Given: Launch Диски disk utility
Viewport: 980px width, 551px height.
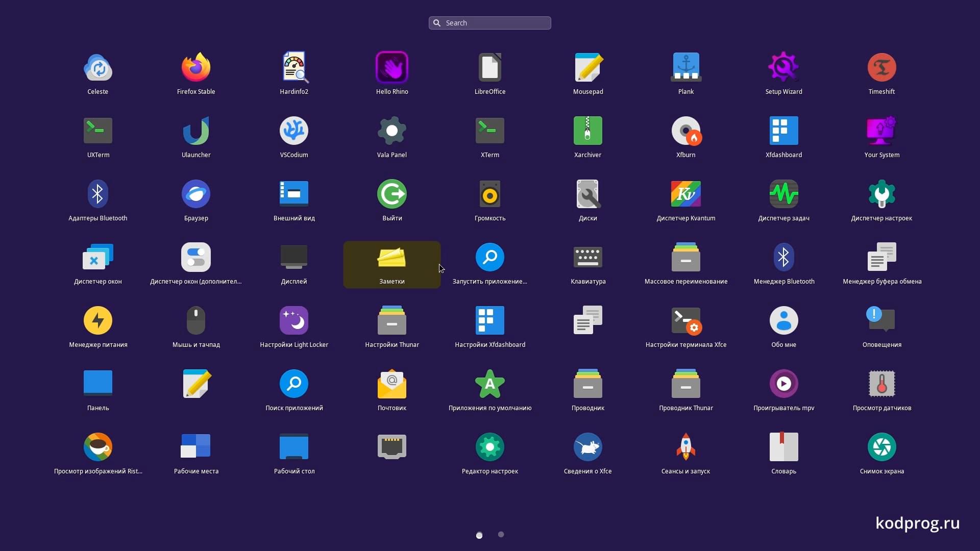Looking at the screenshot, I should click(588, 194).
